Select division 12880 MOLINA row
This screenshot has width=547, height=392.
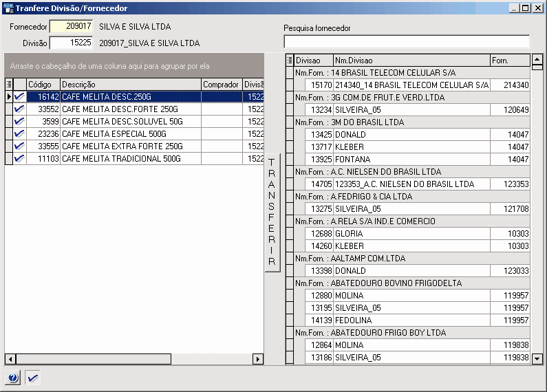click(418, 296)
